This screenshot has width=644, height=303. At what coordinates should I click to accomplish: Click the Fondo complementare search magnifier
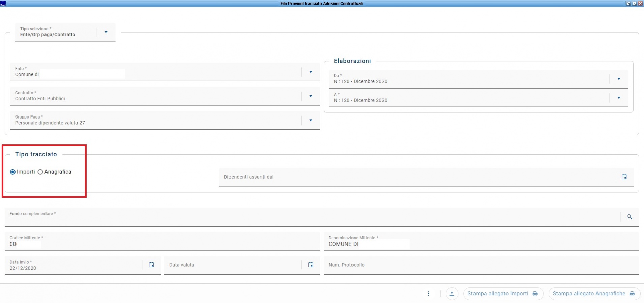coord(629,217)
